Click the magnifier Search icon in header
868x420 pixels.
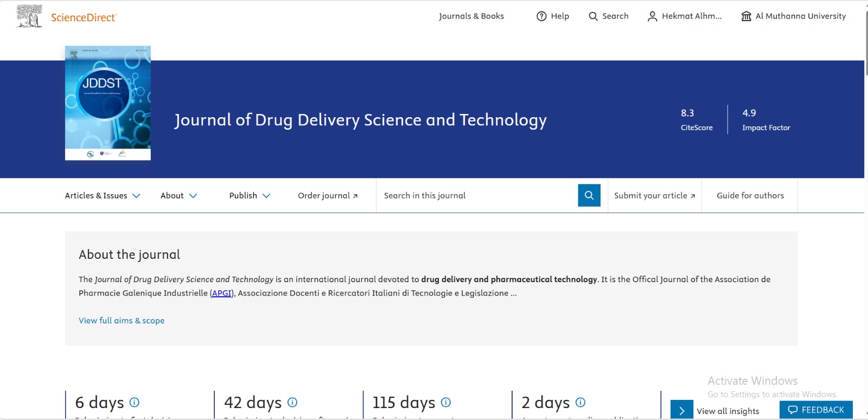coord(593,16)
